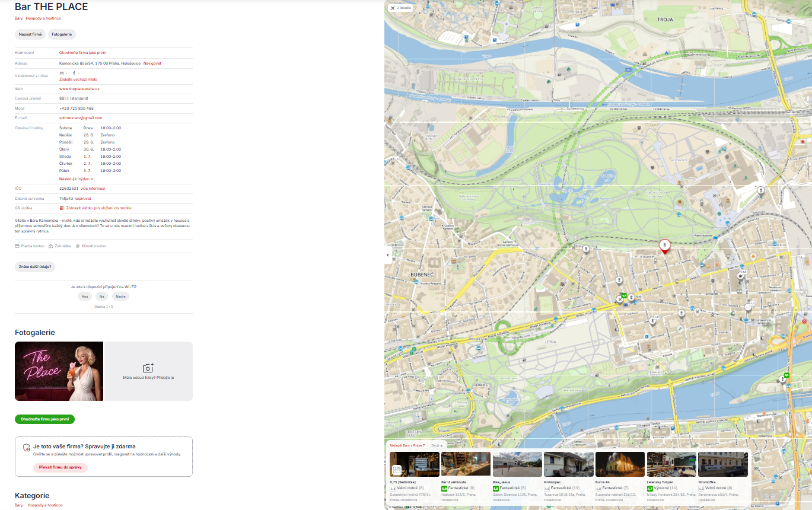Click the 'Převzít firmu do správy' button
Image resolution: width=812 pixels, height=510 pixels.
pos(60,467)
